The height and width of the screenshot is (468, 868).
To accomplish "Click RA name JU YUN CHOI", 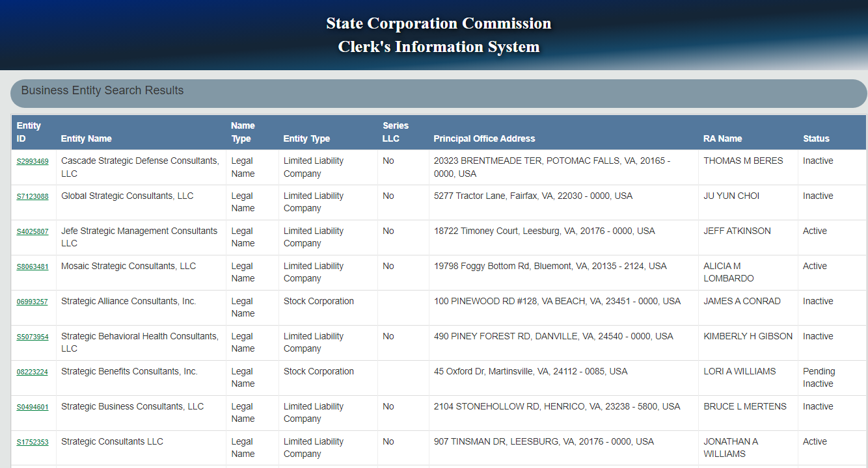I will [x=731, y=196].
